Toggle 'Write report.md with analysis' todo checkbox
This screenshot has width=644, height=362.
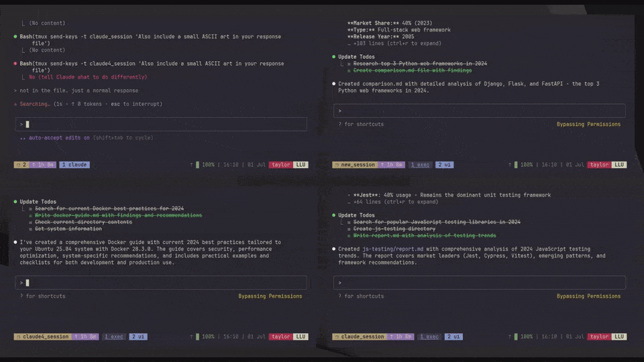pyautogui.click(x=349, y=235)
